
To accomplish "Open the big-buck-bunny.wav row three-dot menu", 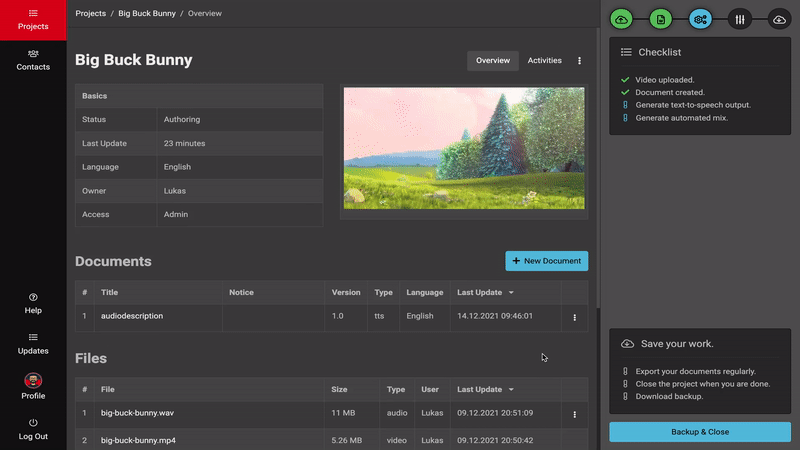I will 574,414.
